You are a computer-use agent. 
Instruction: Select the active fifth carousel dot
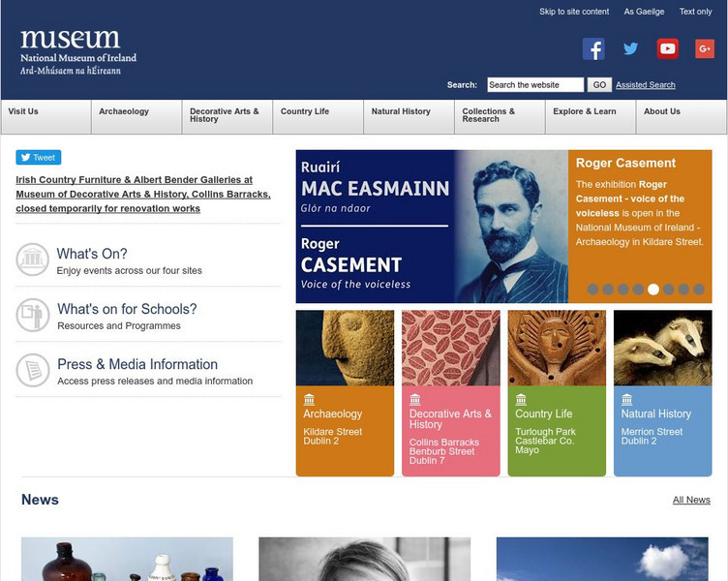[653, 290]
